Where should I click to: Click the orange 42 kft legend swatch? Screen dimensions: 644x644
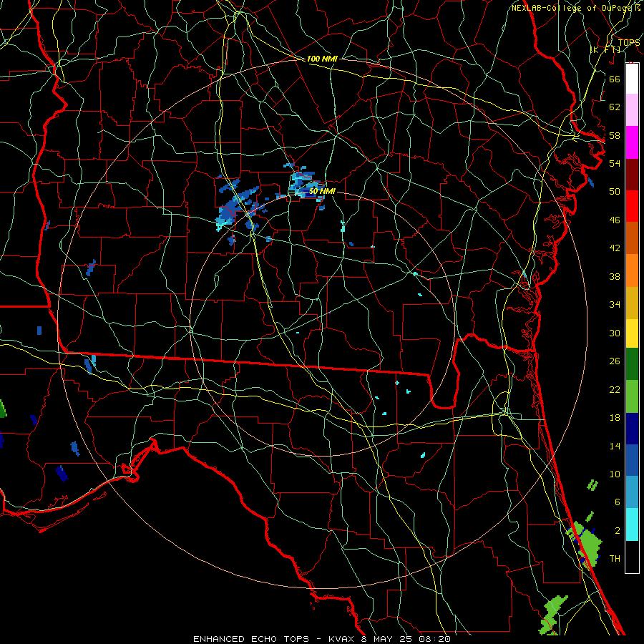tap(632, 270)
